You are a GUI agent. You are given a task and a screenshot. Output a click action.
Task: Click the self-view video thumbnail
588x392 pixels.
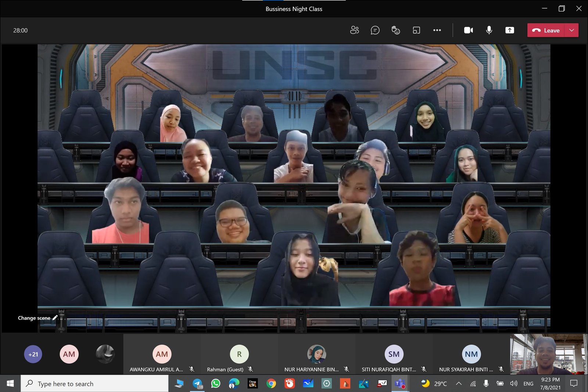pyautogui.click(x=549, y=354)
